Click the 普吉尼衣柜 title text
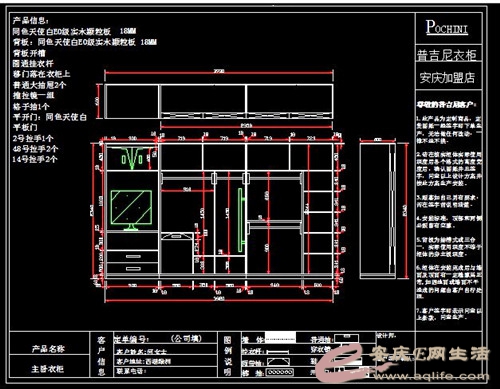Screen dimensions: 500x389 coord(447,55)
